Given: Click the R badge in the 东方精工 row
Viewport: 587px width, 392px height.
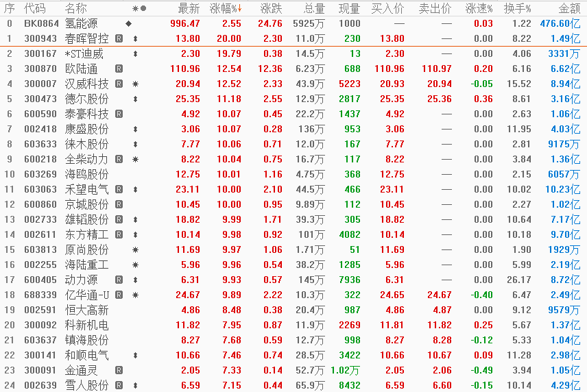Looking at the screenshot, I should tap(119, 234).
